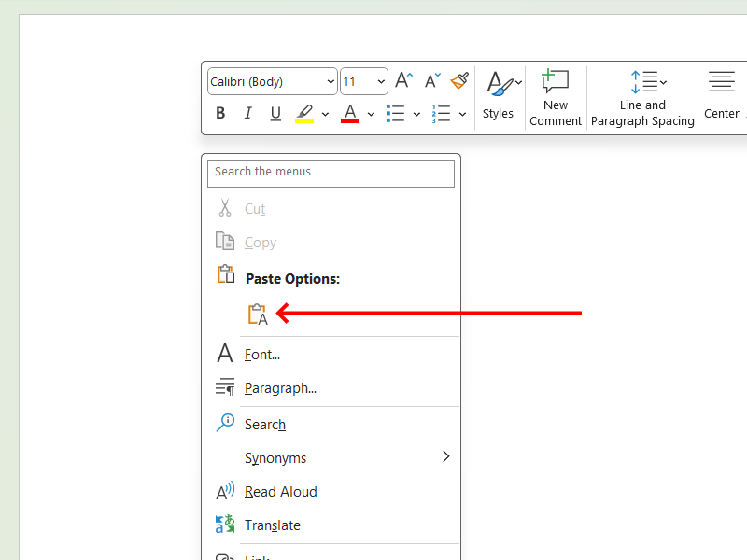Choose Paragraph from the context menu
This screenshot has height=560, width=747.
[x=282, y=387]
